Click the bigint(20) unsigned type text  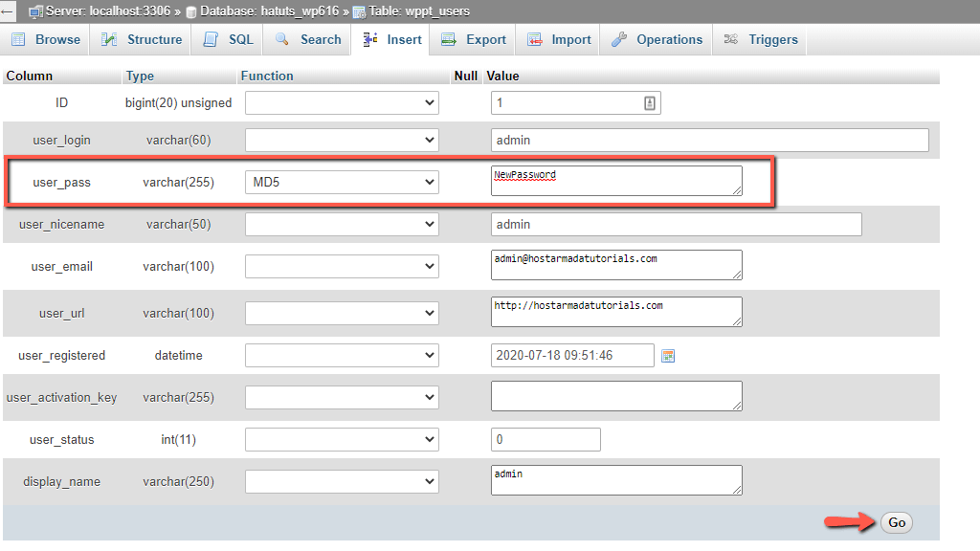178,103
